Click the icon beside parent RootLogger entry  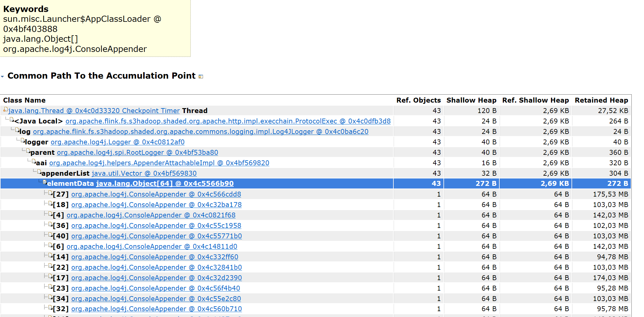(x=28, y=151)
